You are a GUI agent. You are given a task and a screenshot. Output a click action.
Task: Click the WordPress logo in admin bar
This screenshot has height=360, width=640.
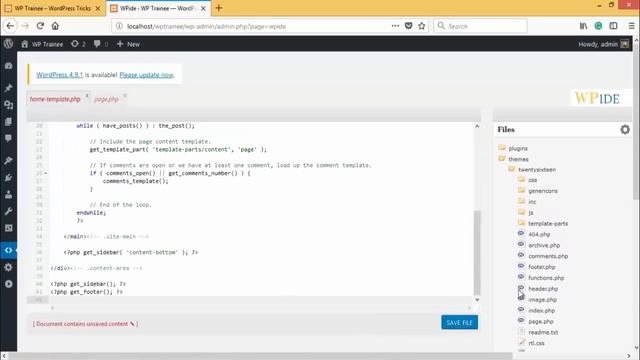tap(9, 44)
